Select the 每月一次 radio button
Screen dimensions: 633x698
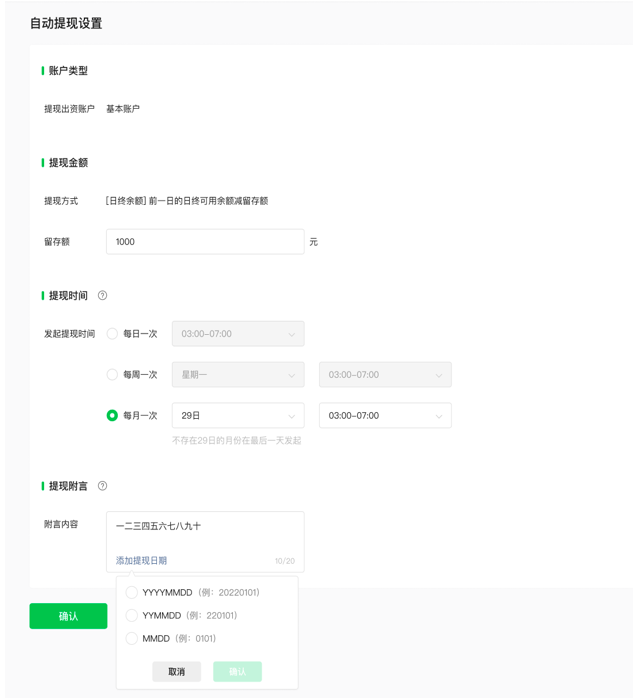pyautogui.click(x=112, y=415)
